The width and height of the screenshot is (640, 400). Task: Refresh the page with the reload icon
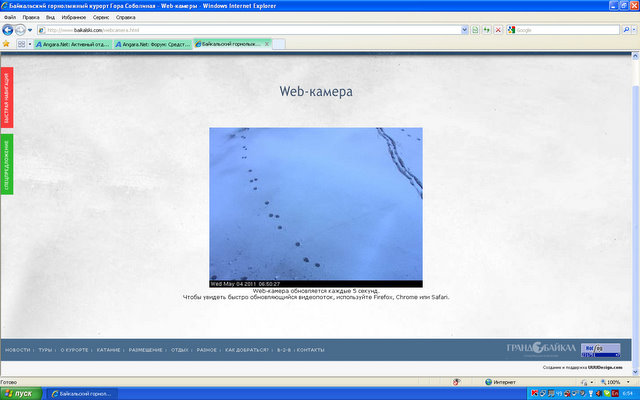[x=487, y=30]
